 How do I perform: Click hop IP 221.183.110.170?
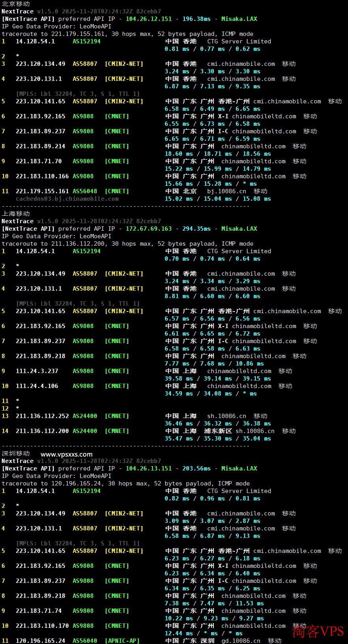[x=42, y=626]
